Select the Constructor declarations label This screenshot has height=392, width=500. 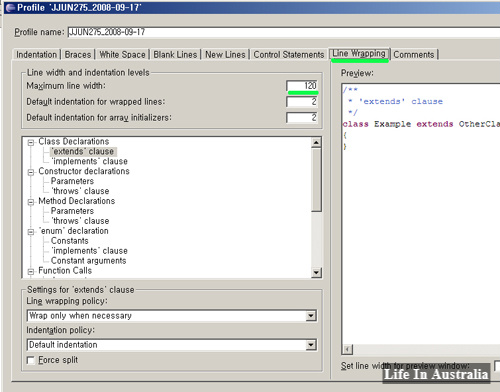84,171
